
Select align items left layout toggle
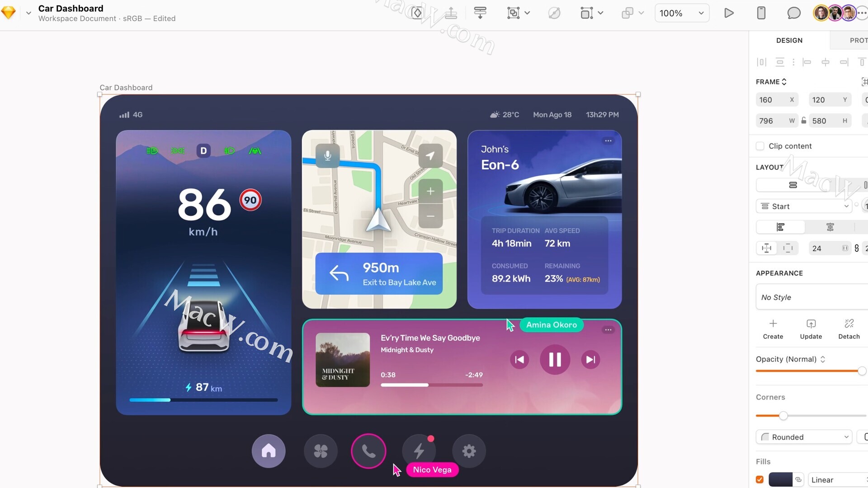[780, 227]
